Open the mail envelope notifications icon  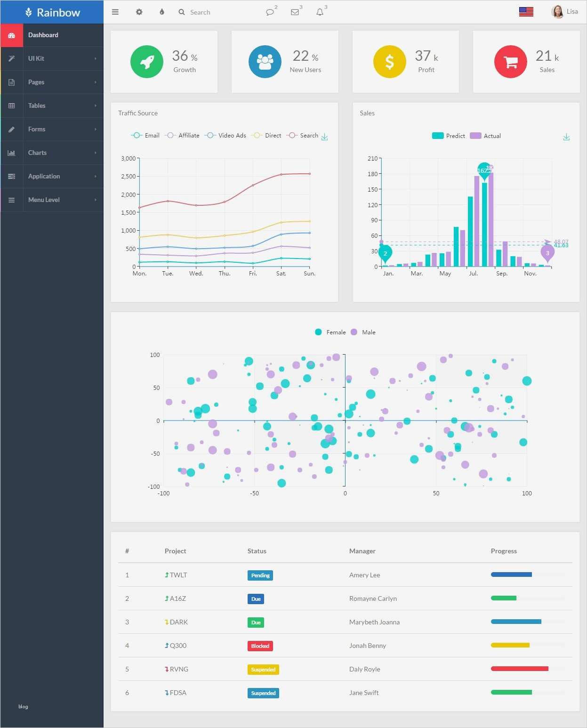pos(295,12)
